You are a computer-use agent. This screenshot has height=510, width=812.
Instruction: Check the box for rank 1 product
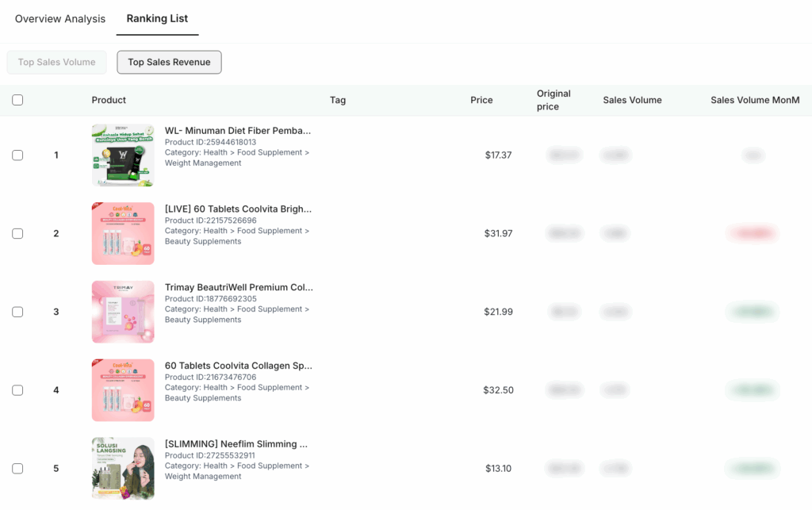(17, 155)
